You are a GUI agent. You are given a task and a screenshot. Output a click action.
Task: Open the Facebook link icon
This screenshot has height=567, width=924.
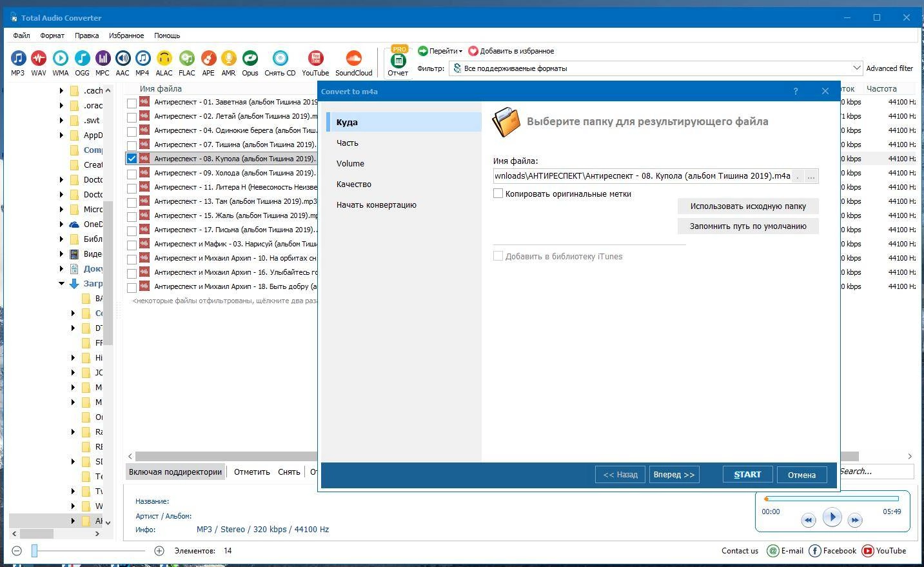point(814,551)
